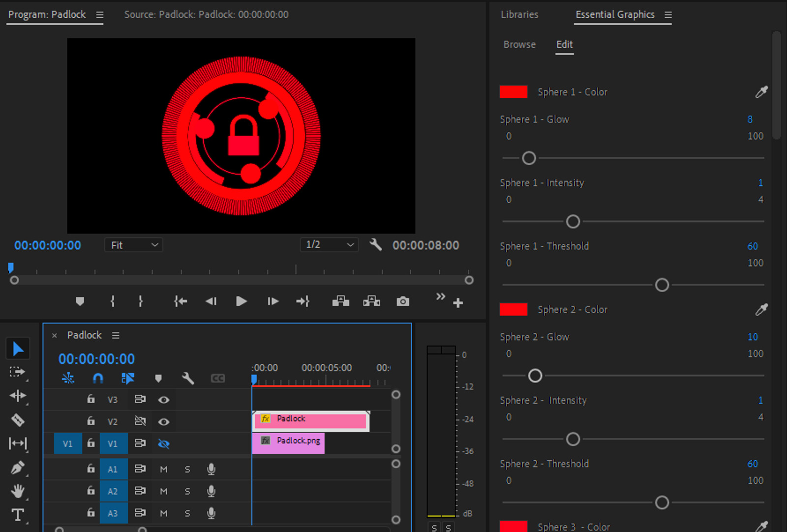Toggle snapping with the magnet icon
The width and height of the screenshot is (787, 532).
click(97, 378)
